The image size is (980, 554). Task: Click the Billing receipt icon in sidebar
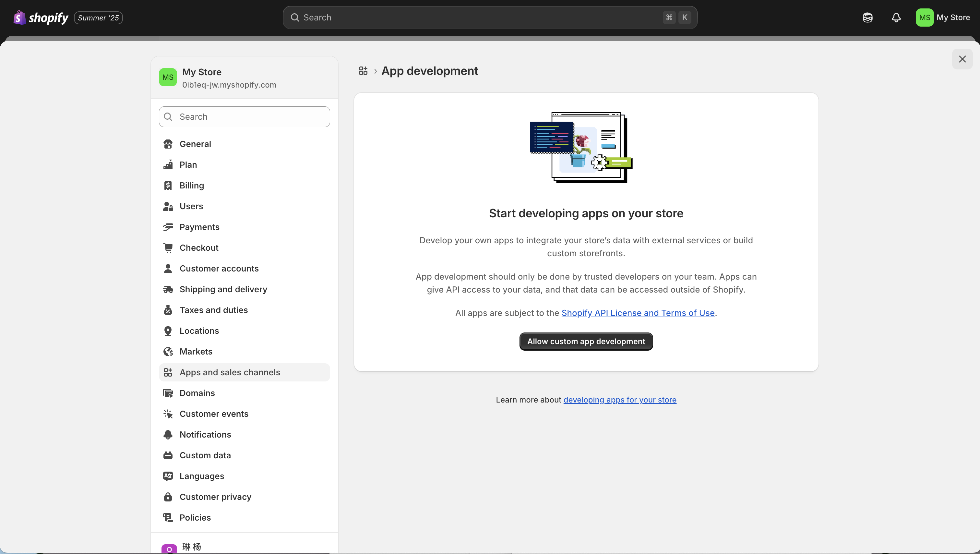[168, 185]
